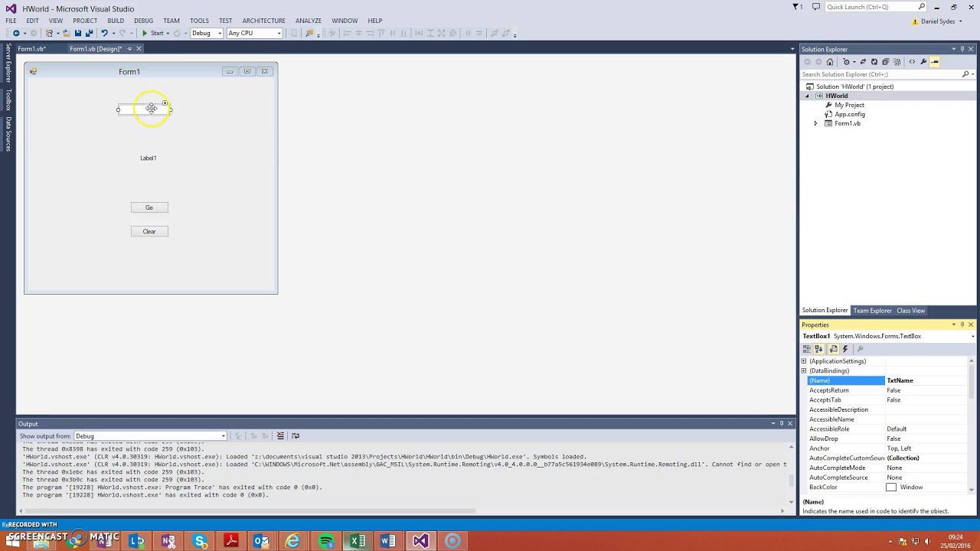Toggle Word Wrap icon in Output toolbar
This screenshot has height=551, width=980.
coord(296,435)
